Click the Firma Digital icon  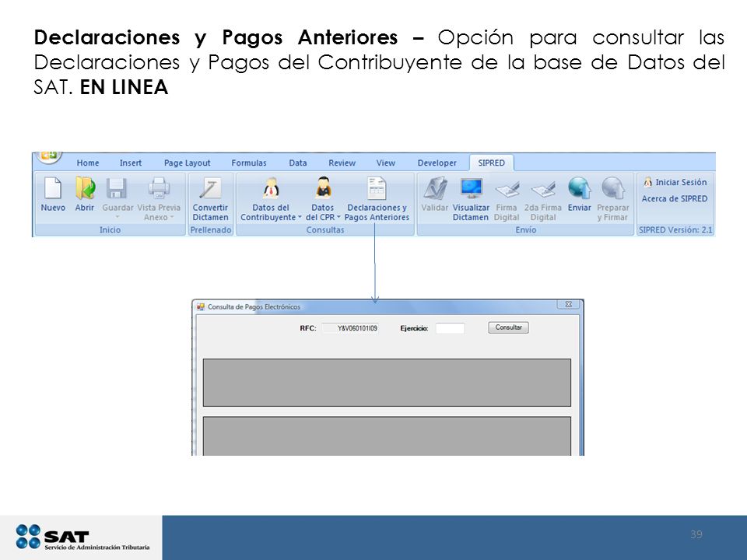tap(507, 190)
